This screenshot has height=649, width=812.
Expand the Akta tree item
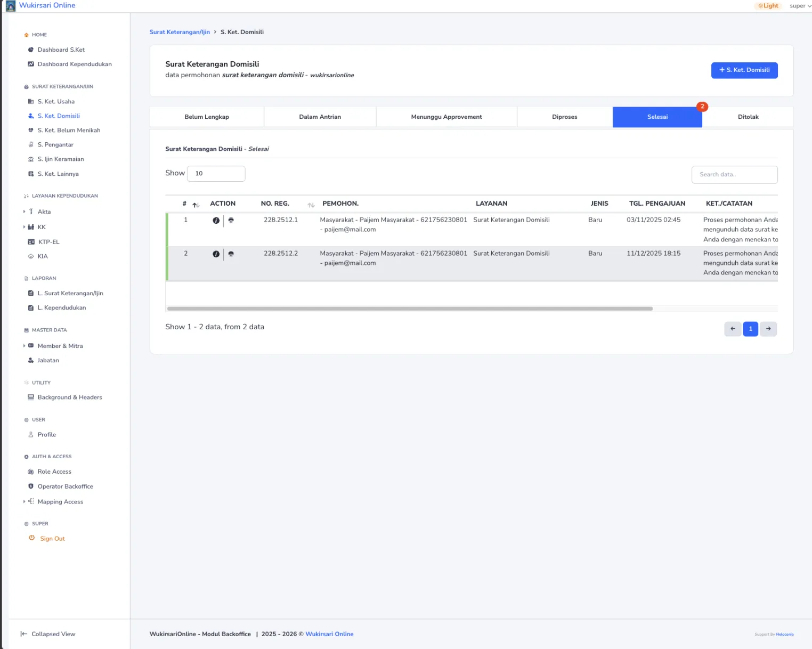pyautogui.click(x=25, y=212)
